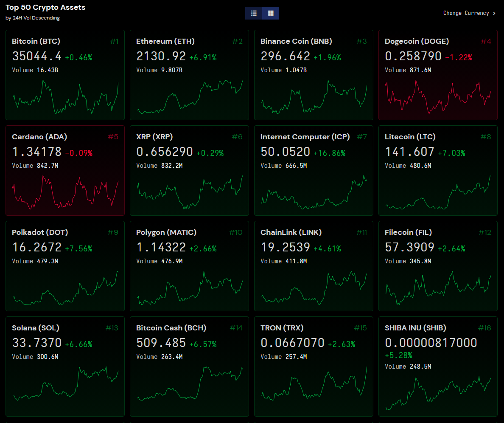The image size is (504, 423).
Task: Click Internet Computer +16.86% change
Action: coord(329,153)
